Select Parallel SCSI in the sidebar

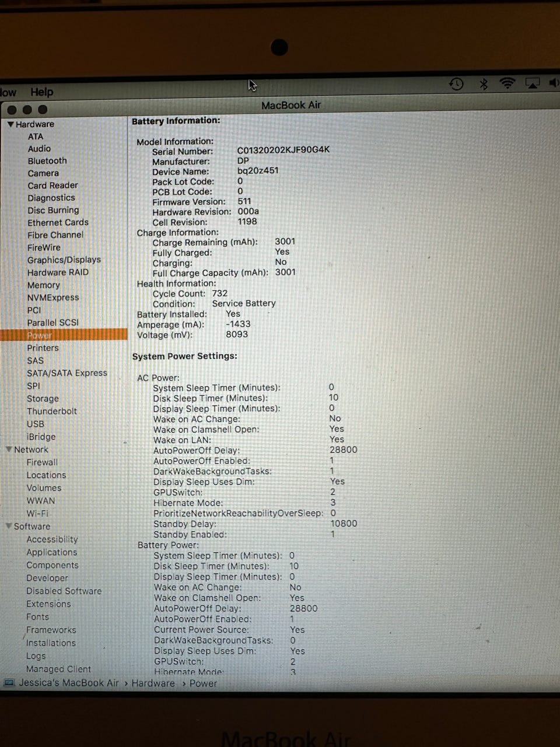(x=52, y=323)
